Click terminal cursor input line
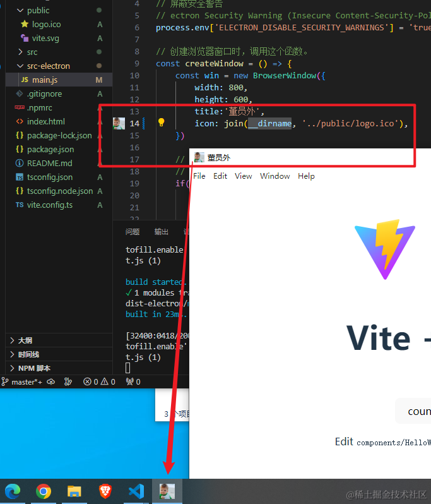Viewport: 431px width, 504px height. pos(128,368)
